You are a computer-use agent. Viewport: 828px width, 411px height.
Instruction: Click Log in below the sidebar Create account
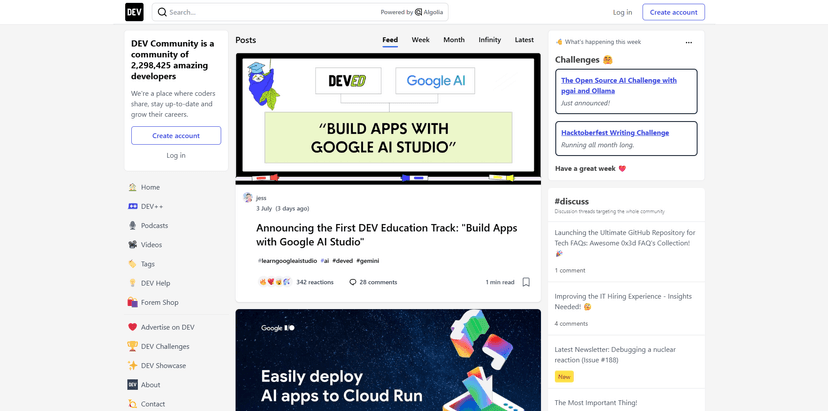176,155
